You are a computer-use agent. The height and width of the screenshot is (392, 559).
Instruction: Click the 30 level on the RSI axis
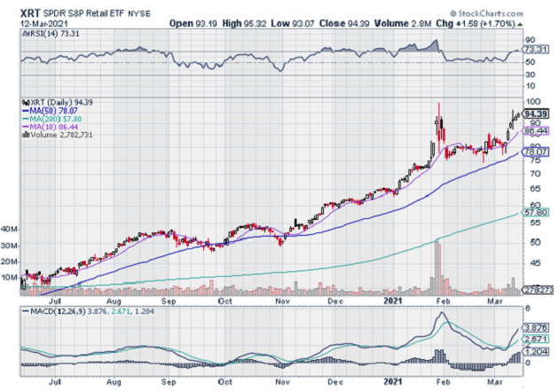point(530,74)
